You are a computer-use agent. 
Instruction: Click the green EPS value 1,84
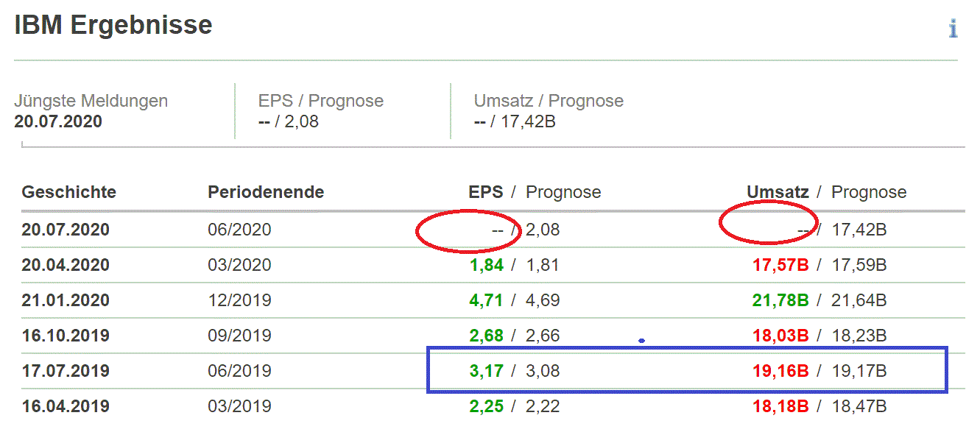click(x=486, y=265)
